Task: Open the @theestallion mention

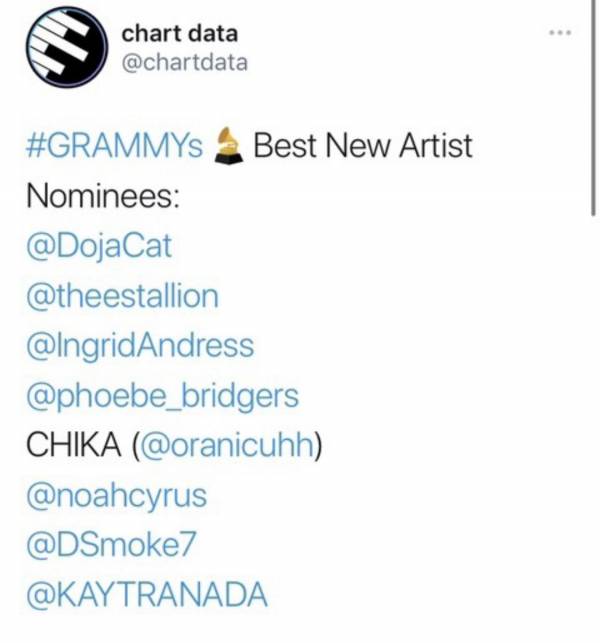Action: [122, 296]
